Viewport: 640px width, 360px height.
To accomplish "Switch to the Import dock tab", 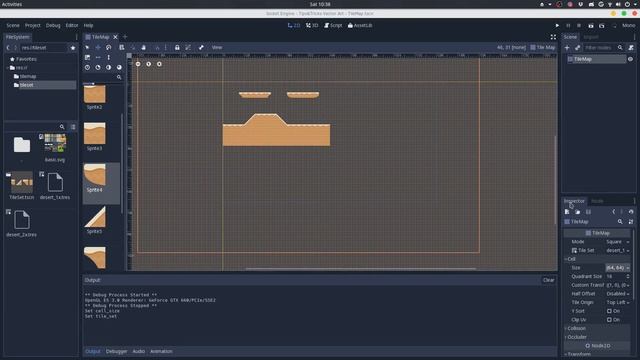I will pyautogui.click(x=591, y=37).
